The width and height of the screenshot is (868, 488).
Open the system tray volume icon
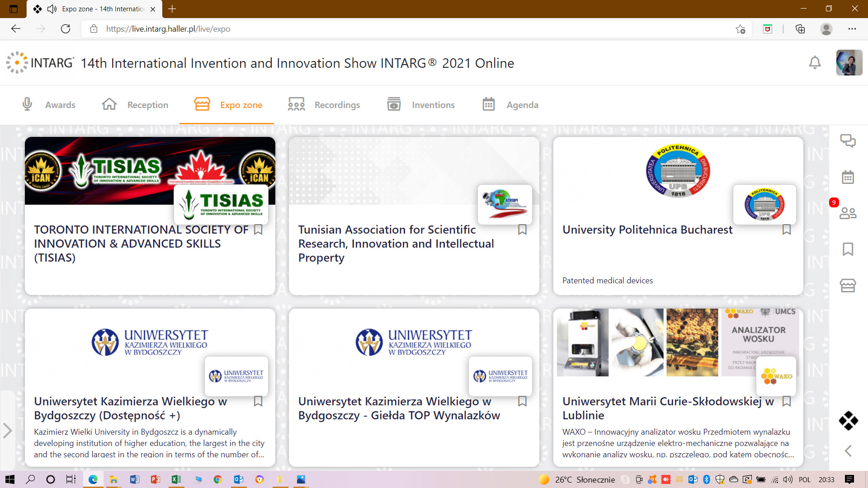coord(788,479)
